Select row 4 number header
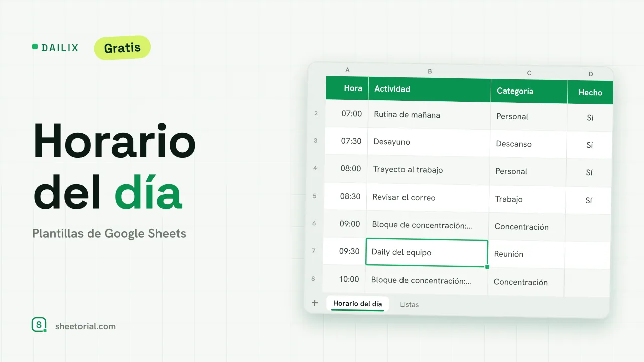 click(315, 168)
